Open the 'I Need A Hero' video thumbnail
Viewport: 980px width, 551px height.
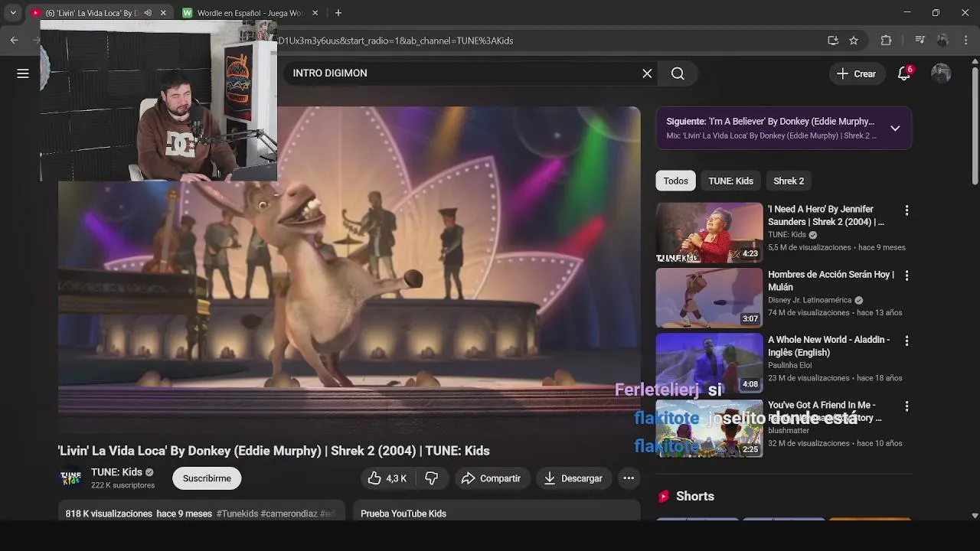(x=709, y=232)
